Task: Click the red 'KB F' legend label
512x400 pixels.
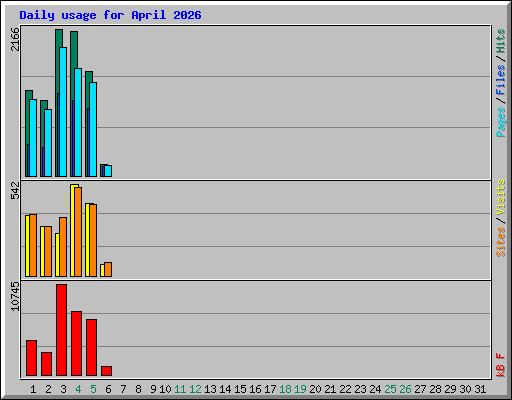Action: pyautogui.click(x=501, y=365)
